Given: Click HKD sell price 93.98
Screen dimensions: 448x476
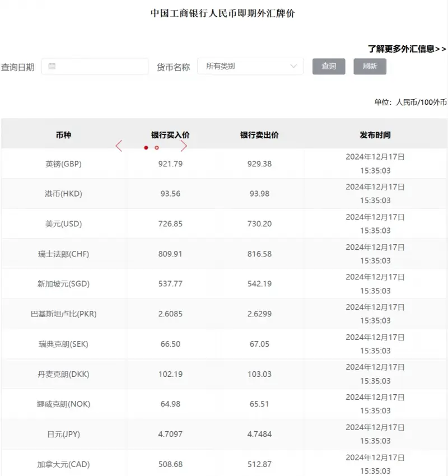Looking at the screenshot, I should 259,194.
